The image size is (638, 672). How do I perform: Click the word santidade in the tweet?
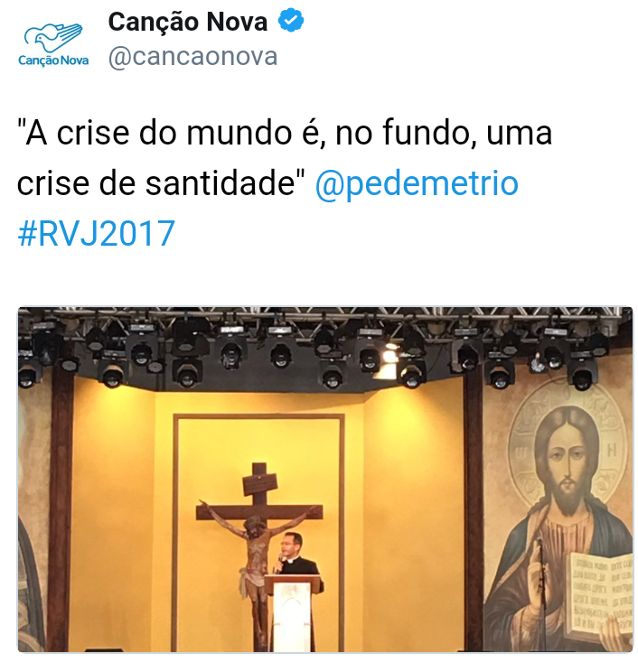(220, 183)
